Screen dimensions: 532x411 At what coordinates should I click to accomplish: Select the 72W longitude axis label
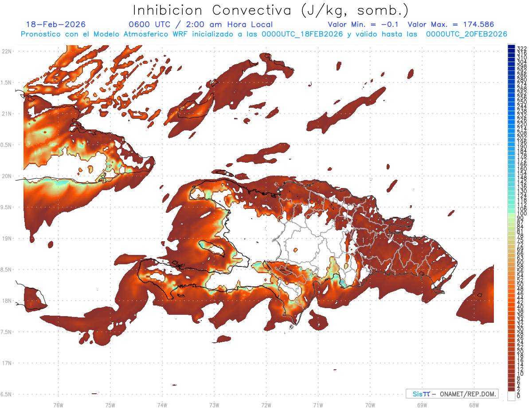[x=266, y=405]
